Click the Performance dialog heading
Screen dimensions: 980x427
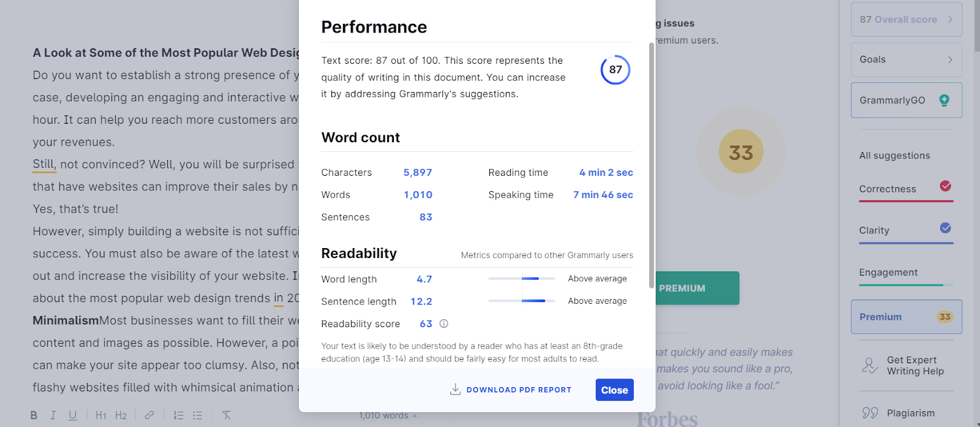(x=374, y=27)
